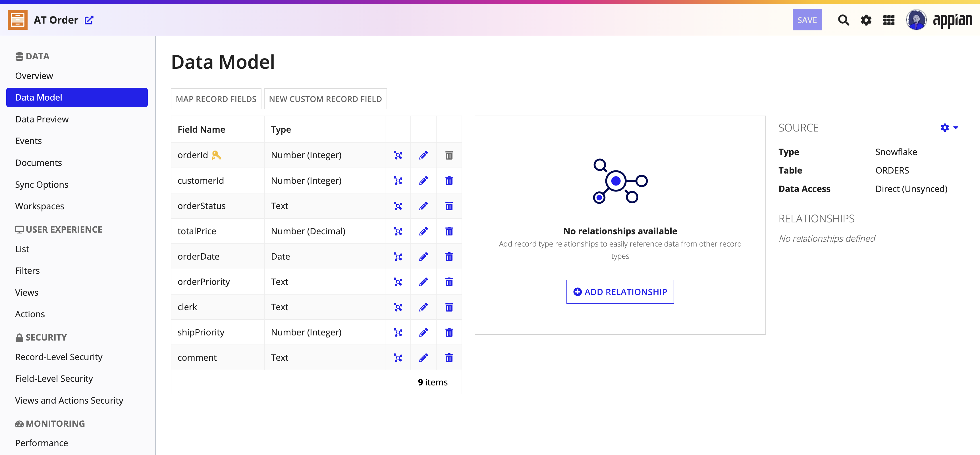Edit the comment field

click(423, 358)
